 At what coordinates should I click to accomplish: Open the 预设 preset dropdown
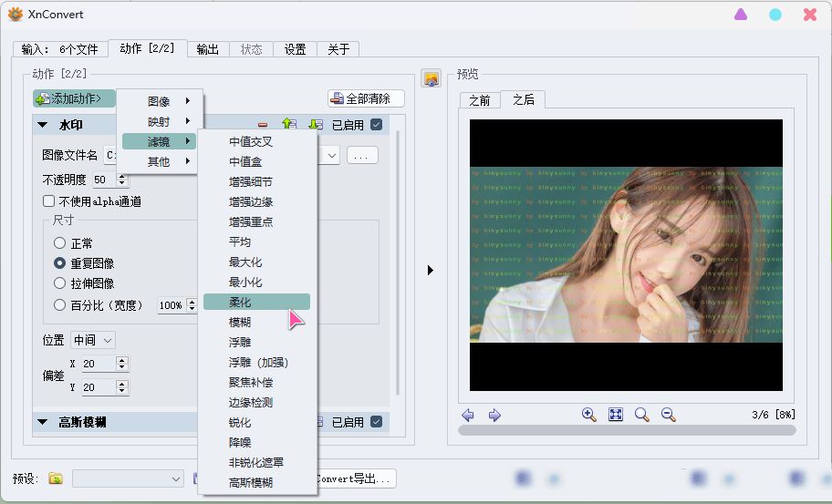point(128,478)
